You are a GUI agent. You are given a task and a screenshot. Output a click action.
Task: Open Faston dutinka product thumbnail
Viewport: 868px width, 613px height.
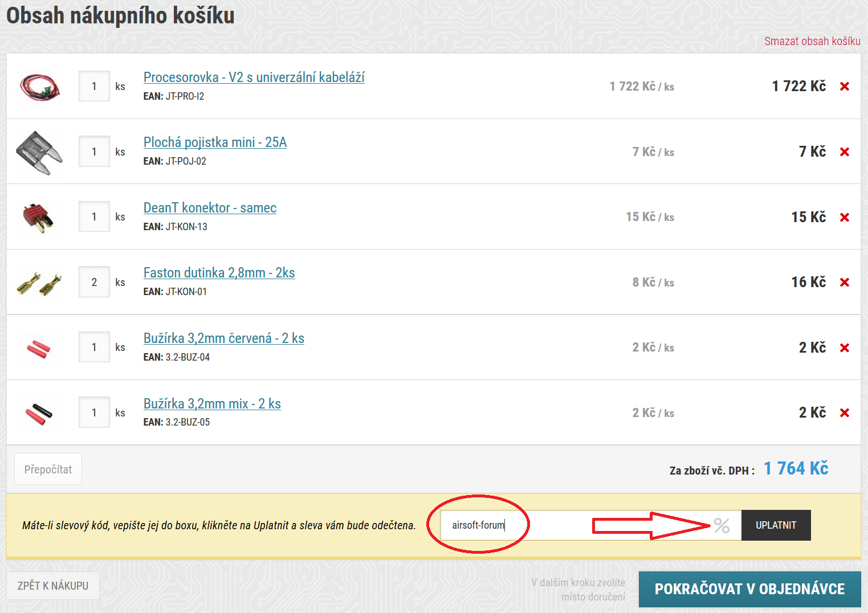pos(39,283)
